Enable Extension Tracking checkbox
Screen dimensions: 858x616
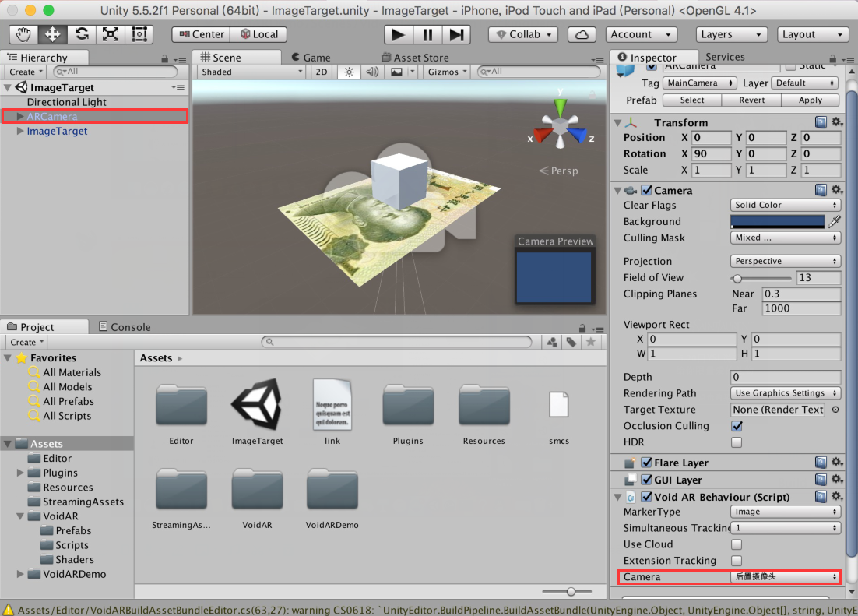click(737, 560)
